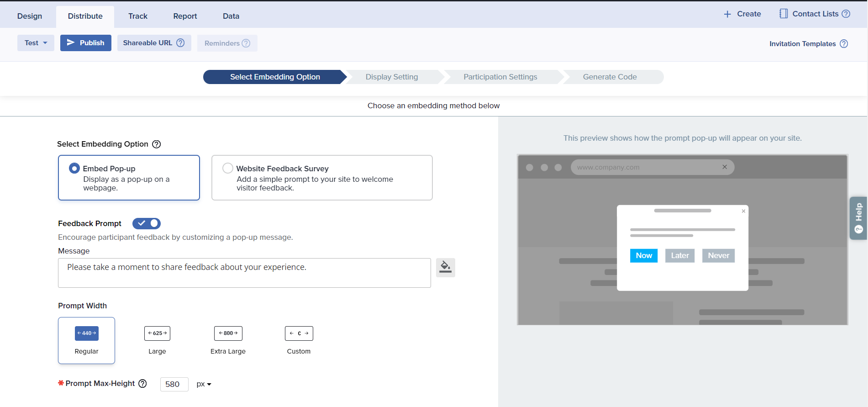Click the Publish button
The height and width of the screenshot is (407, 868).
pos(86,43)
